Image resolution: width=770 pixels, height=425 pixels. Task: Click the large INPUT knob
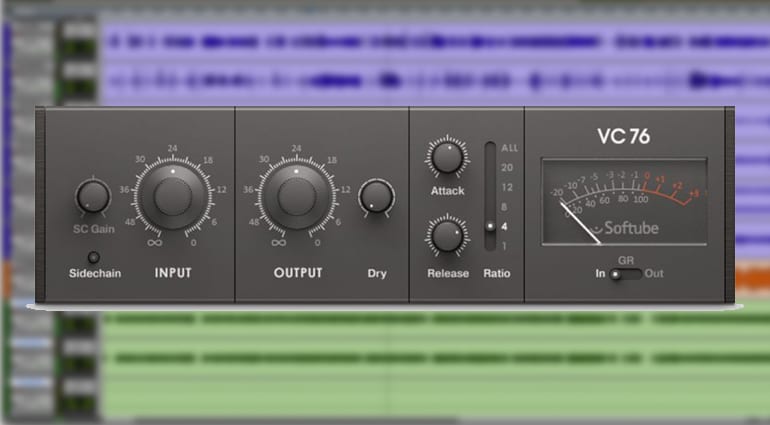coord(173,197)
